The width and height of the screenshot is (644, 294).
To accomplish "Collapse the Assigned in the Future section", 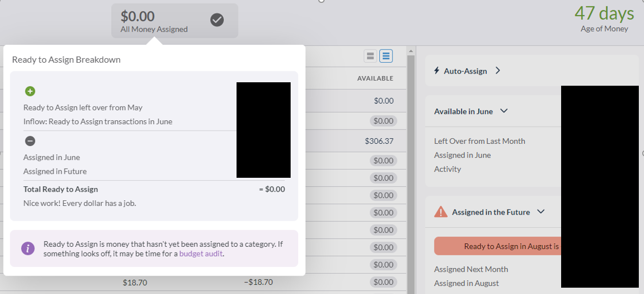I will pyautogui.click(x=541, y=212).
